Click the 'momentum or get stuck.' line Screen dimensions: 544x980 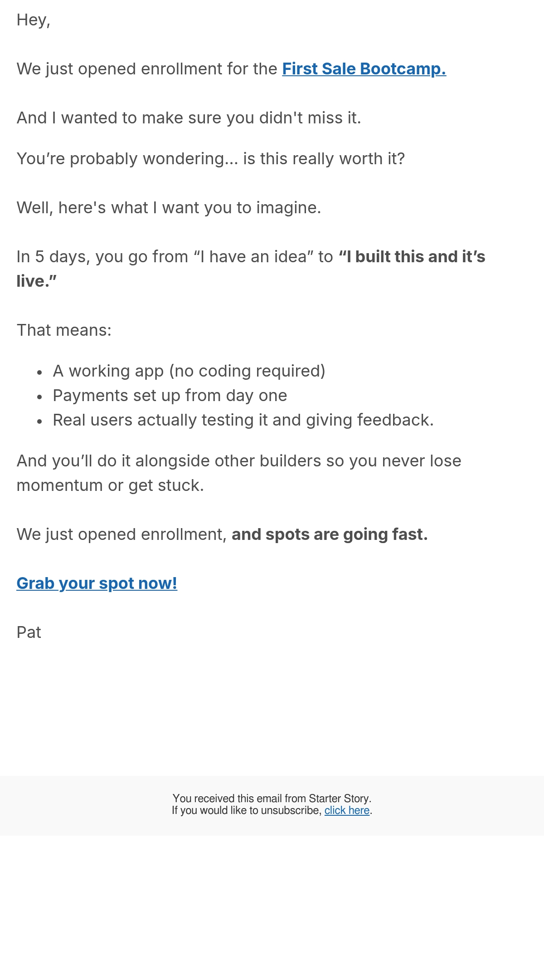click(x=110, y=485)
